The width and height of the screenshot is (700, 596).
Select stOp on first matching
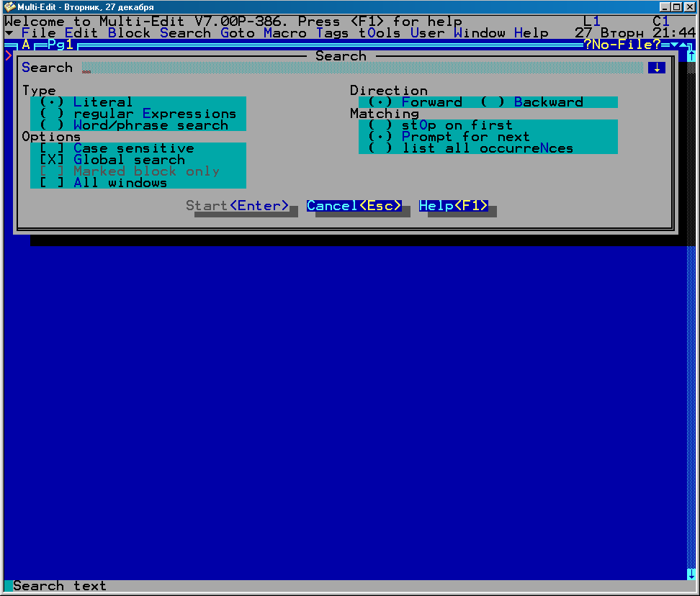pyautogui.click(x=440, y=125)
